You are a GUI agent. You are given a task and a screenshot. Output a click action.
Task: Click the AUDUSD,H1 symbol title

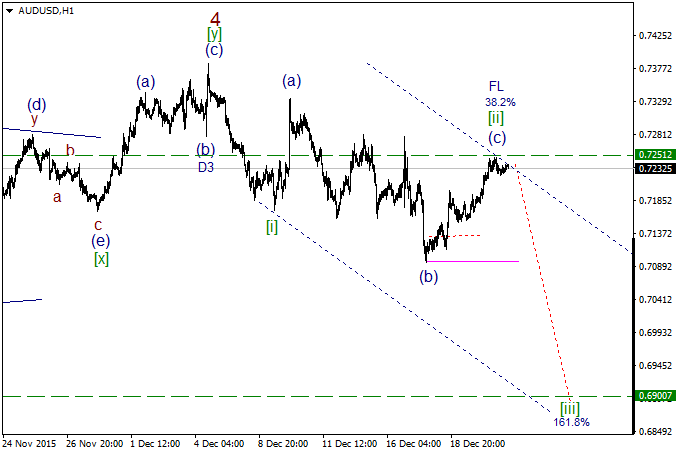click(x=46, y=11)
